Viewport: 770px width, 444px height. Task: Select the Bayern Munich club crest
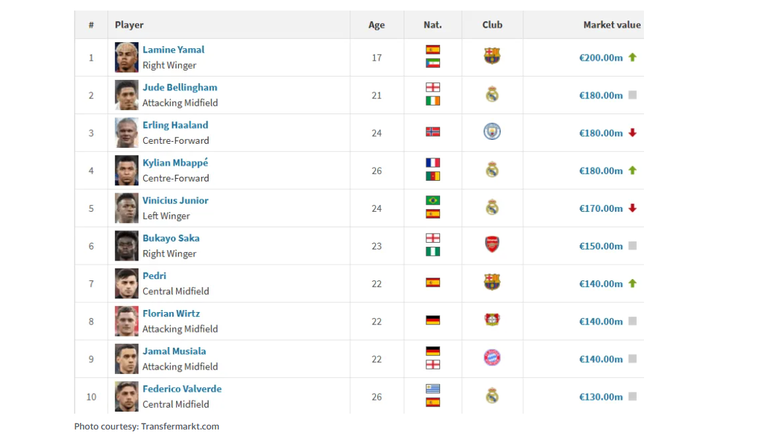[492, 358]
